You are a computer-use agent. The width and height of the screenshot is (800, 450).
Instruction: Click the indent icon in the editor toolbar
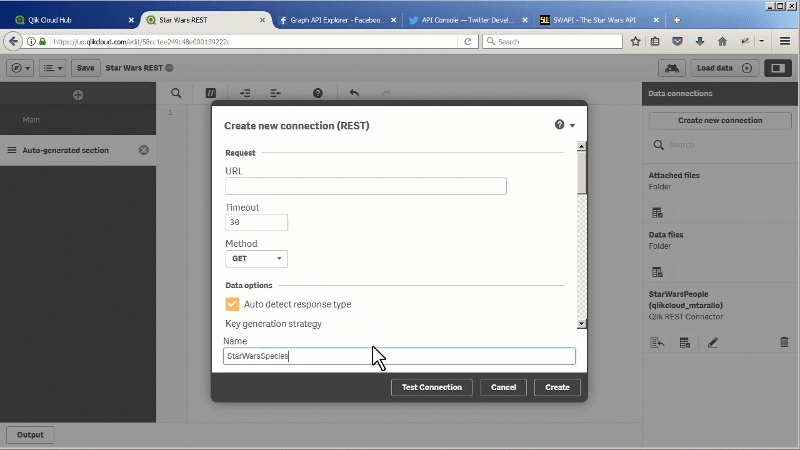[245, 93]
